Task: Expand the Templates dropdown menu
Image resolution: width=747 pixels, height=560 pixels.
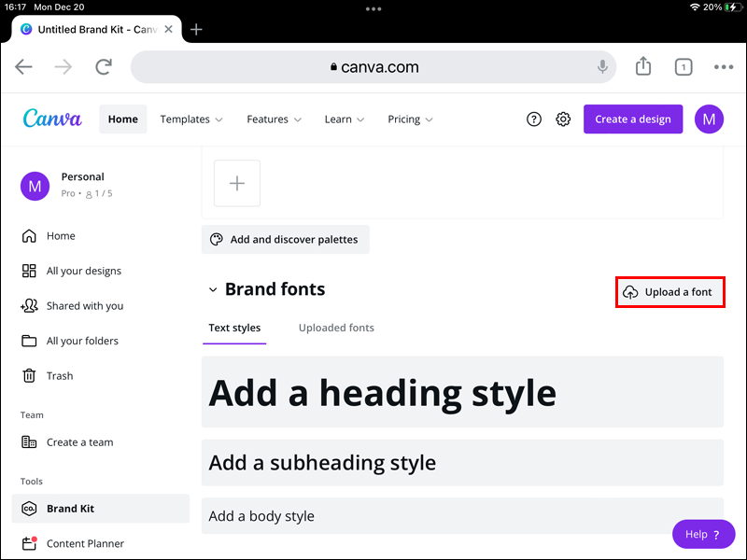Action: 191,119
